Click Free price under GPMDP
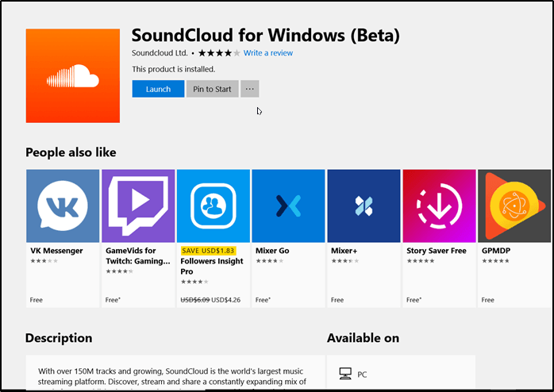This screenshot has height=392, width=554. pyautogui.click(x=487, y=300)
